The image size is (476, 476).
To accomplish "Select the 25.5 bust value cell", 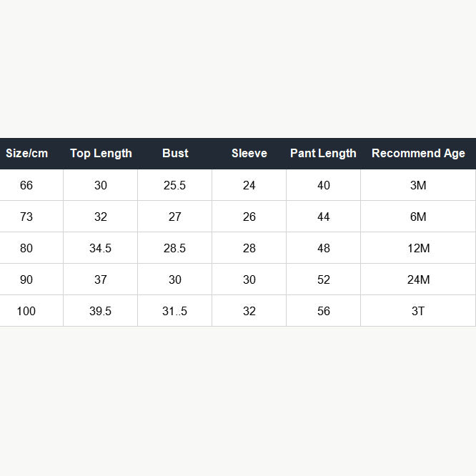I will coord(175,185).
